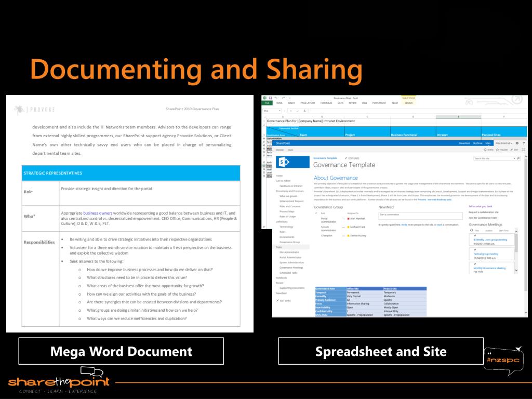
Task: Click the Intranet column header cell
Action: coord(458,131)
